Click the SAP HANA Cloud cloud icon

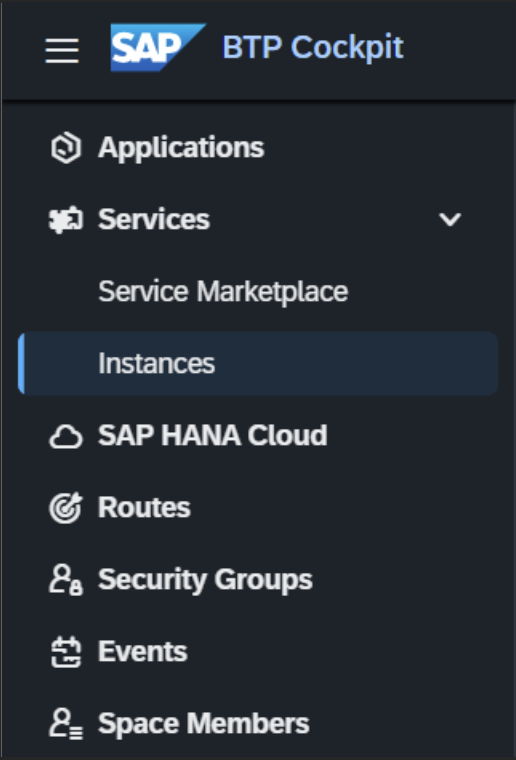(66, 436)
